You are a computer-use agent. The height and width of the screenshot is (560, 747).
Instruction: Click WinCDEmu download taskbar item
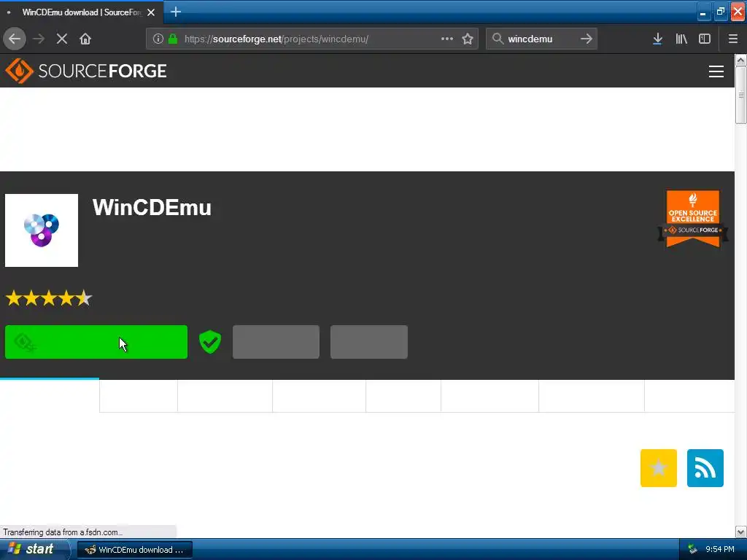tap(135, 550)
